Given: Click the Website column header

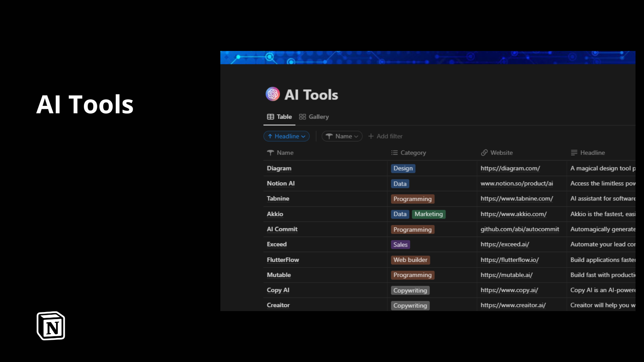Looking at the screenshot, I should [497, 153].
